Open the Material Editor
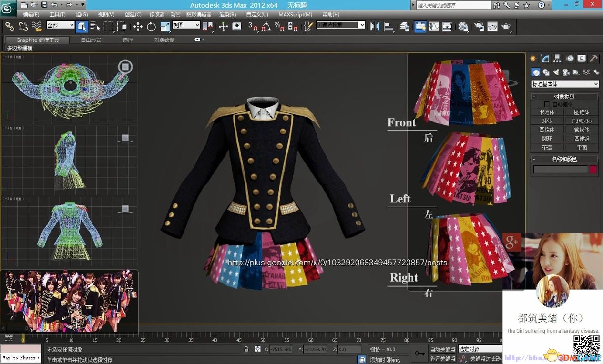 tap(463, 26)
